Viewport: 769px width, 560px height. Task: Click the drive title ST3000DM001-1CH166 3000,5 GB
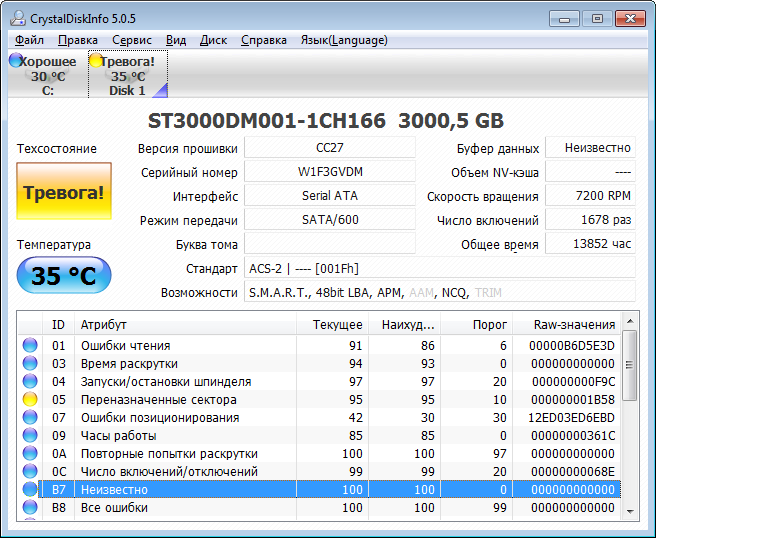coord(326,121)
